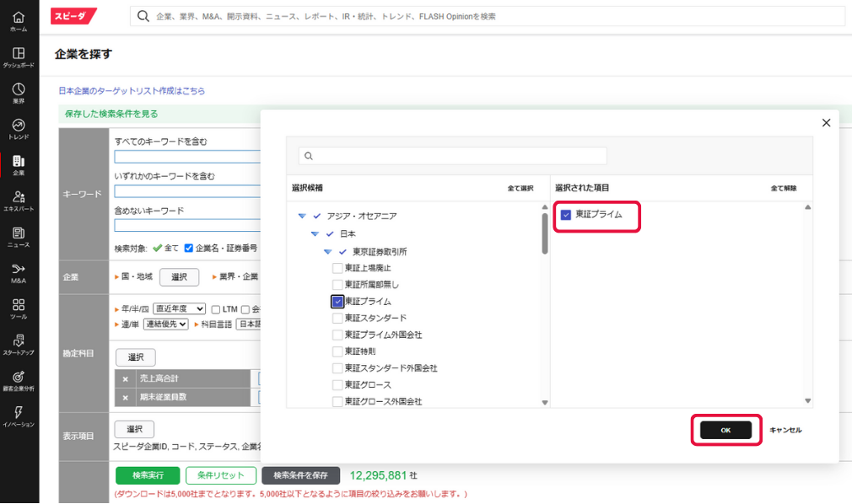Click the OK button in the dialog

[x=725, y=430]
